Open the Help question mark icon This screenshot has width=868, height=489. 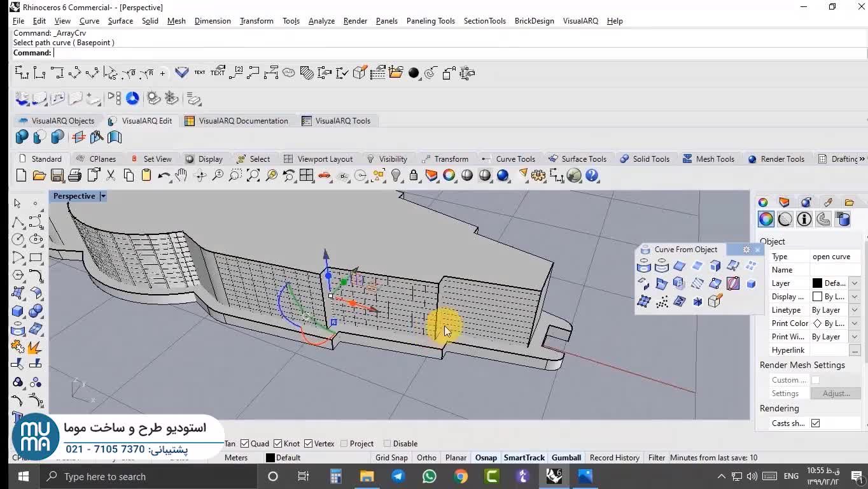592,176
